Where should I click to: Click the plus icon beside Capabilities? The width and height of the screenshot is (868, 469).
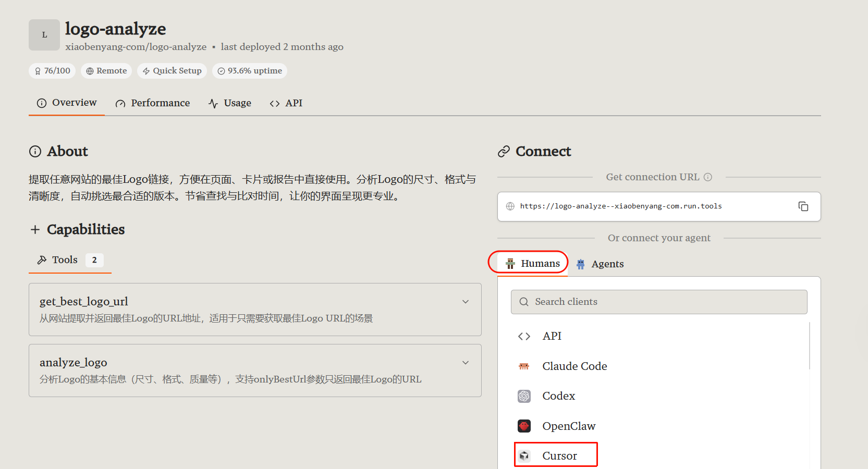35,229
